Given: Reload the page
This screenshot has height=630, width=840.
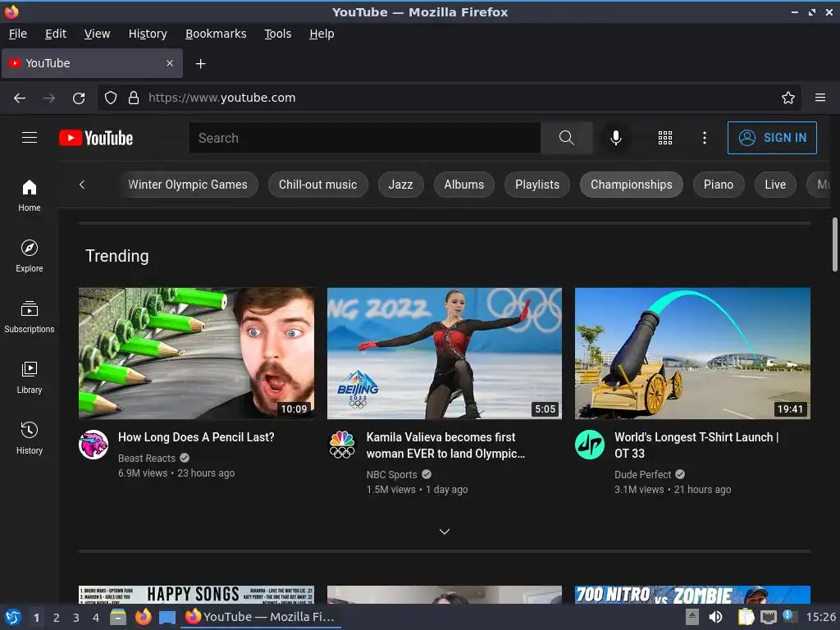Looking at the screenshot, I should click(x=79, y=98).
